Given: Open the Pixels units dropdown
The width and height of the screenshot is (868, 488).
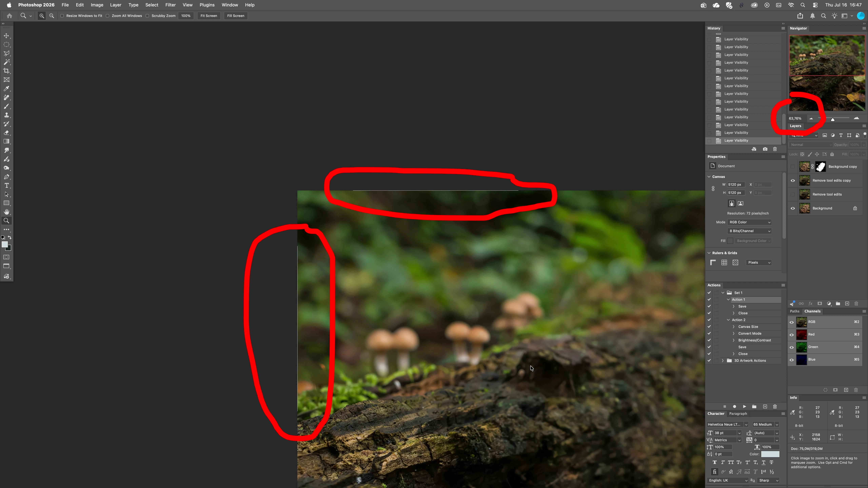Looking at the screenshot, I should click(x=759, y=263).
